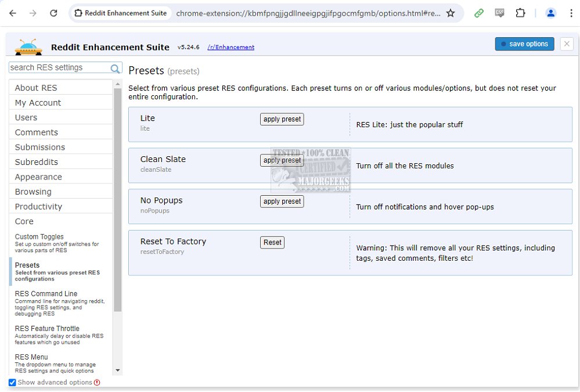Viewport: 580px width, 392px height.
Task: Open the /r/Enhancement subreddit link
Action: pyautogui.click(x=230, y=47)
